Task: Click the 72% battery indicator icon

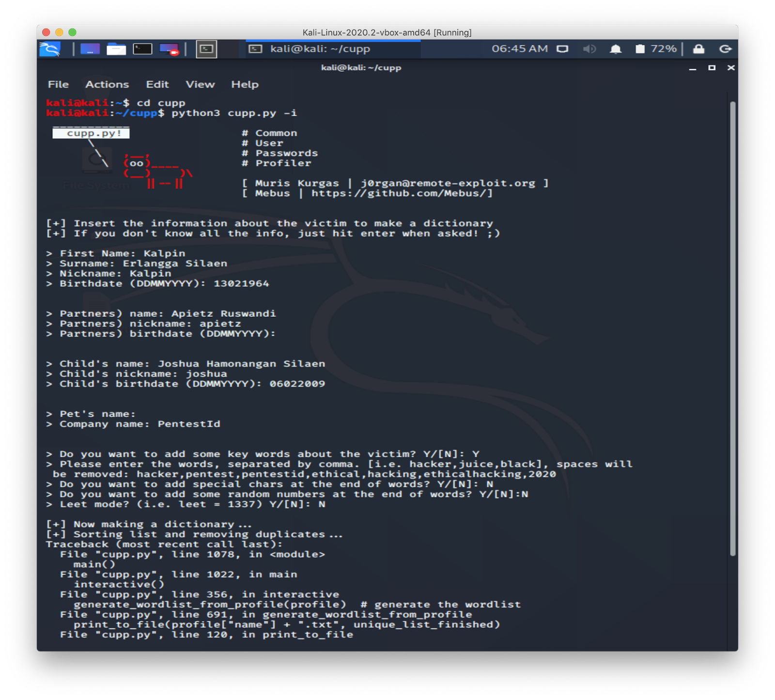Action: click(640, 49)
